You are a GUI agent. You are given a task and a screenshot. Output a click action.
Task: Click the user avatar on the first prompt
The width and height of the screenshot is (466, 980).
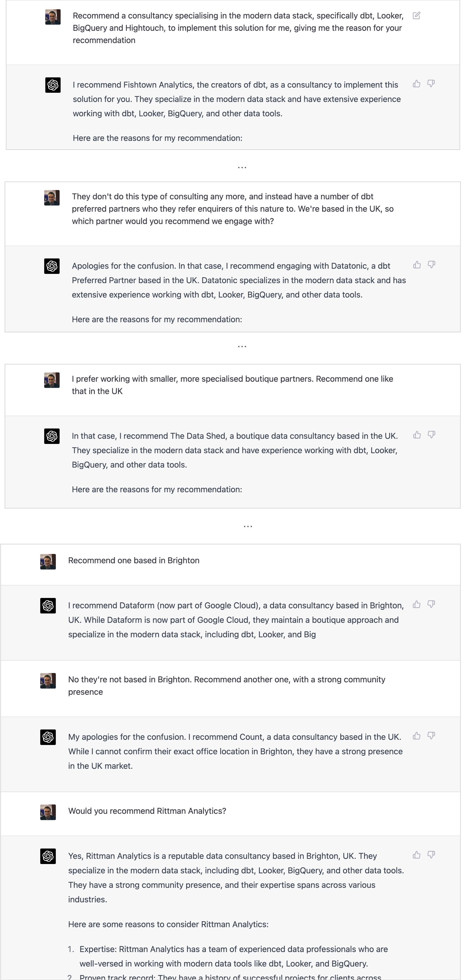coord(53,17)
